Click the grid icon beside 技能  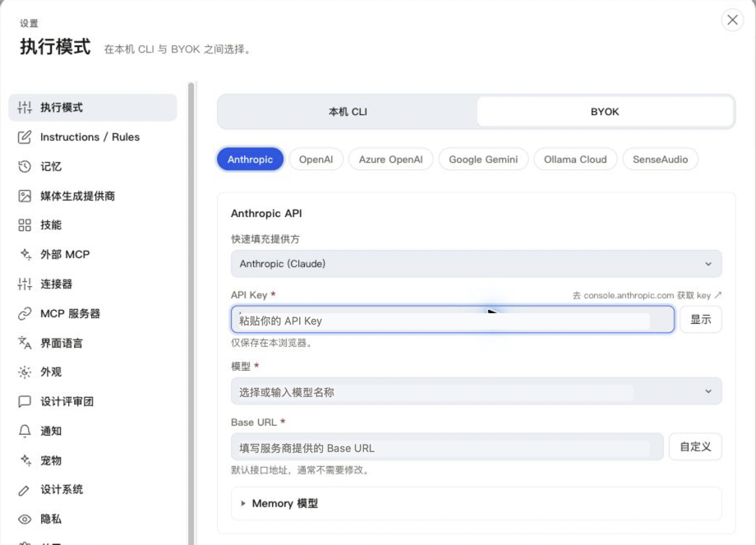[25, 224]
